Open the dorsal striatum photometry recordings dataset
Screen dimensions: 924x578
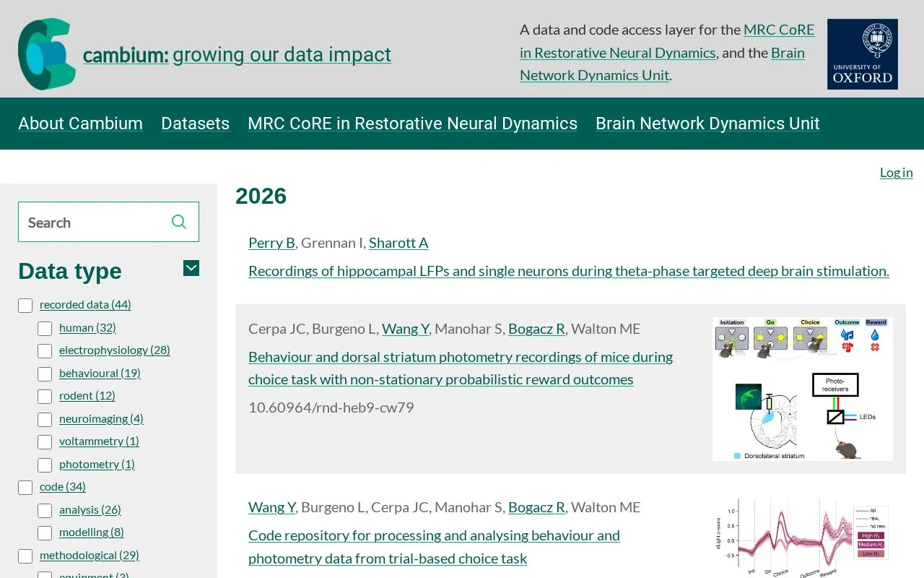tap(461, 368)
